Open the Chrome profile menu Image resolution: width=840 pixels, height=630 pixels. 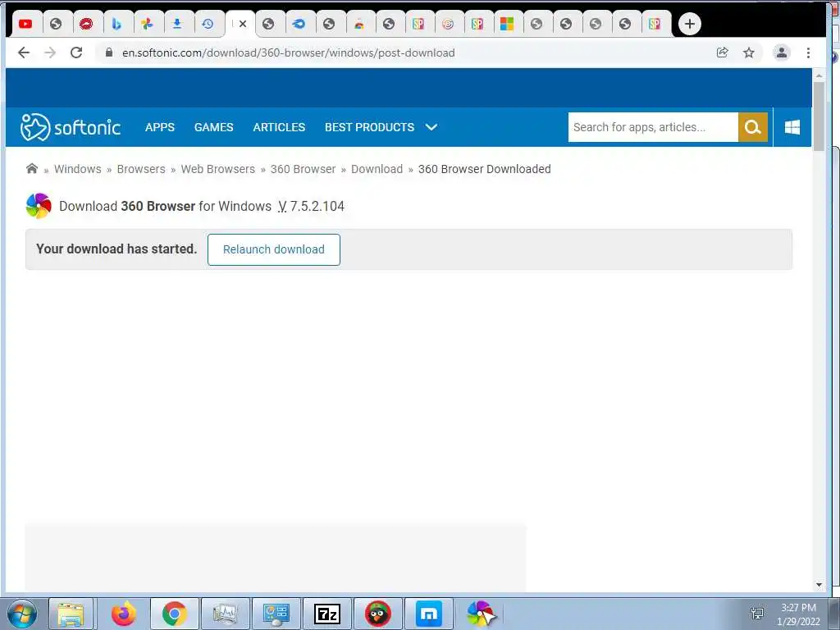click(x=782, y=52)
